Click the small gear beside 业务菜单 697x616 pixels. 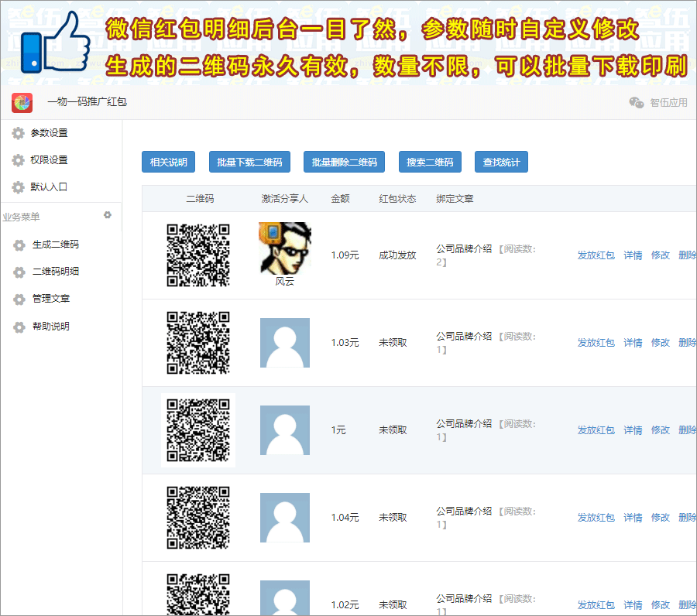coord(108,215)
